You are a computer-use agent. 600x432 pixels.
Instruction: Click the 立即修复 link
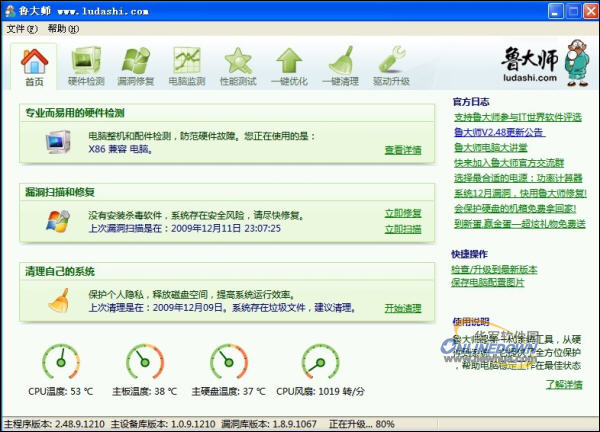(x=402, y=213)
